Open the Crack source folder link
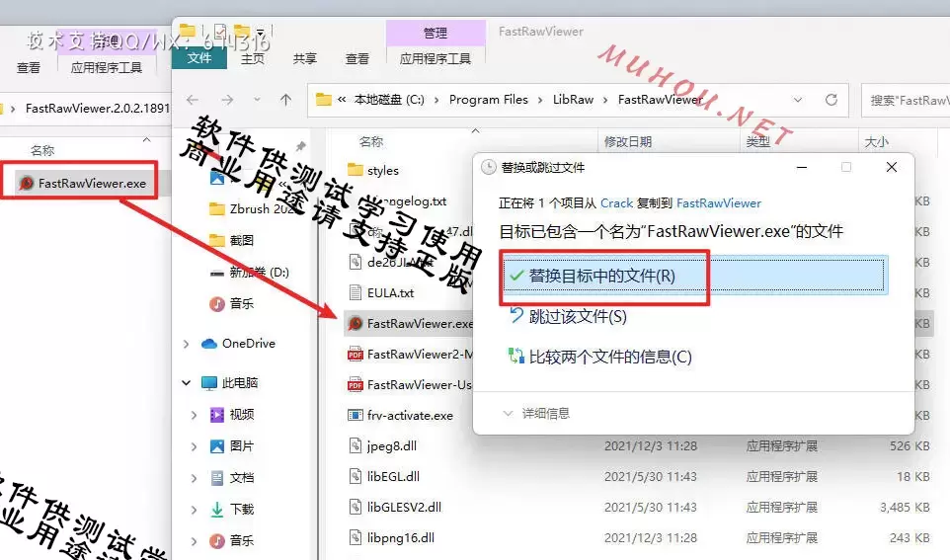950x560 pixels. coord(616,203)
